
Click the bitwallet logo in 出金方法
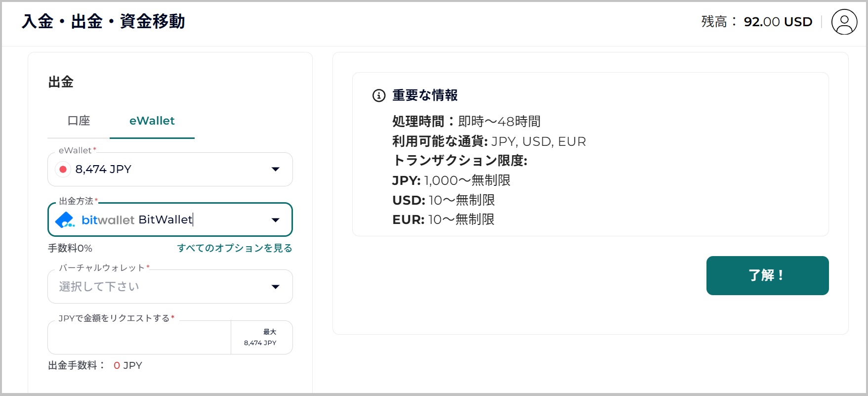65,220
